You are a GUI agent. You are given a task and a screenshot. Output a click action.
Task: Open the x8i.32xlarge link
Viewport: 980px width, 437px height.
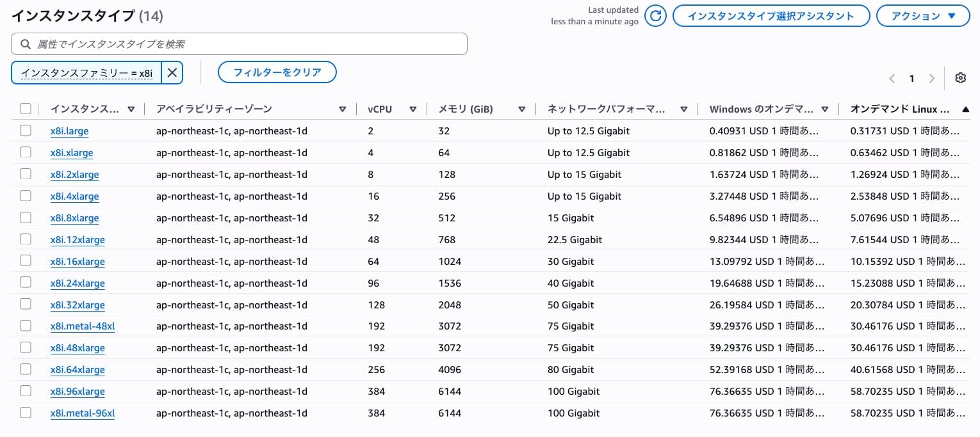pos(78,305)
